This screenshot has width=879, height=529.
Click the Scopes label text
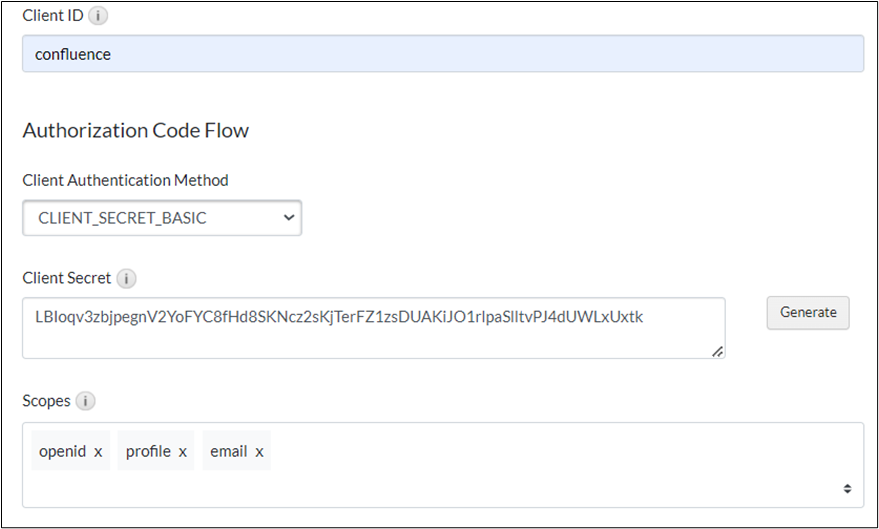tap(46, 401)
